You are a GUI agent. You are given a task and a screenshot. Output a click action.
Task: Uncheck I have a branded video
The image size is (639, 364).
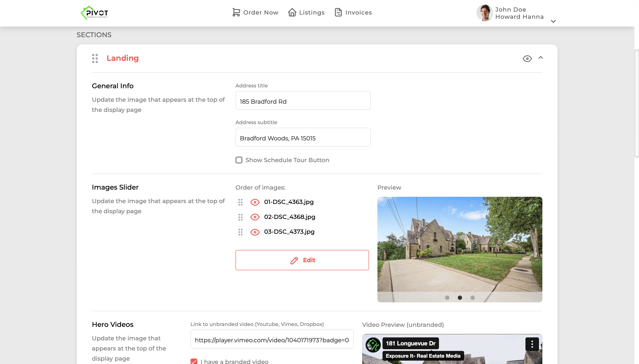[194, 361]
